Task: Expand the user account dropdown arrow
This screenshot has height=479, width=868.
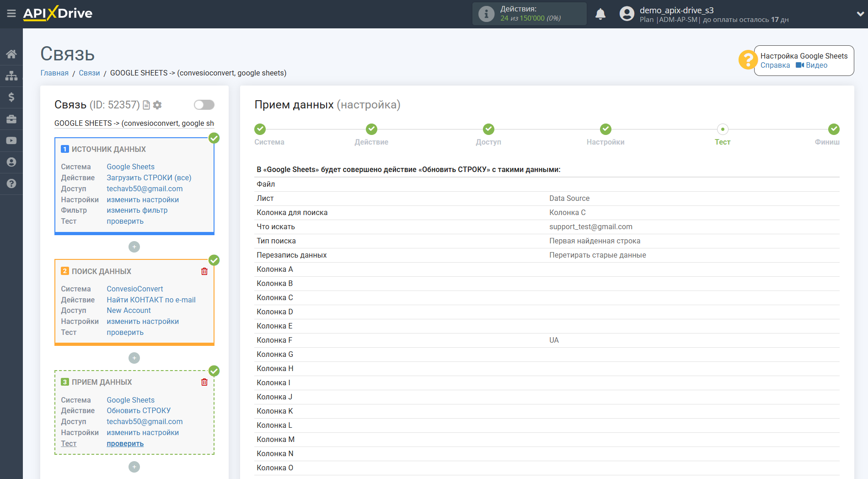Action: pyautogui.click(x=860, y=14)
